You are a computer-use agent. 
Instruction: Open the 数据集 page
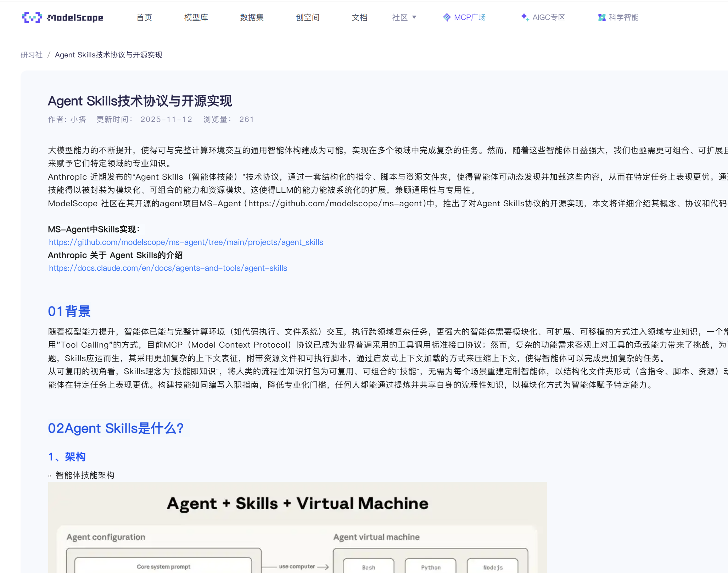(251, 17)
